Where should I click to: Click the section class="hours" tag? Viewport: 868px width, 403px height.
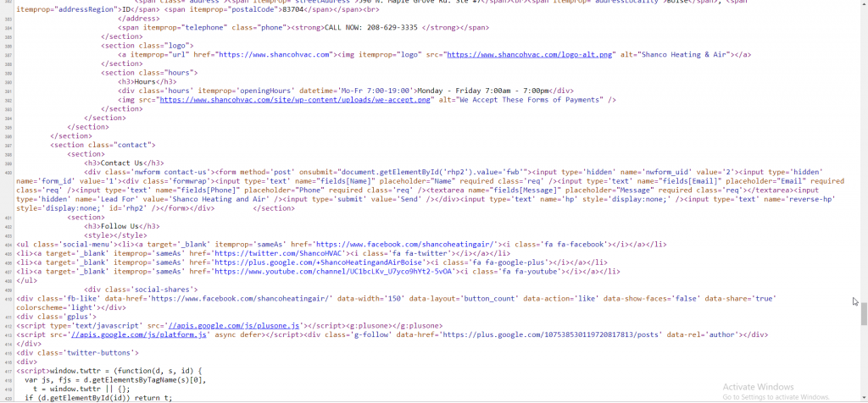149,73
